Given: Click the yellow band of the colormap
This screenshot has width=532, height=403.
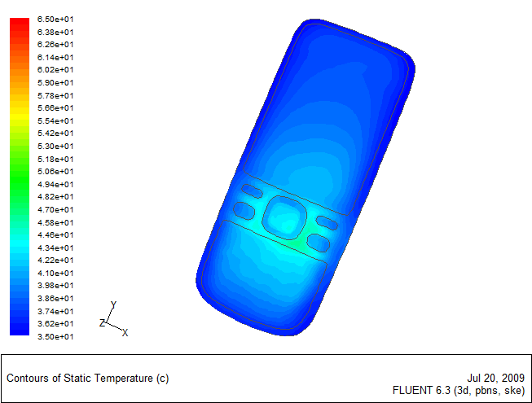Looking at the screenshot, I should click(x=20, y=117).
